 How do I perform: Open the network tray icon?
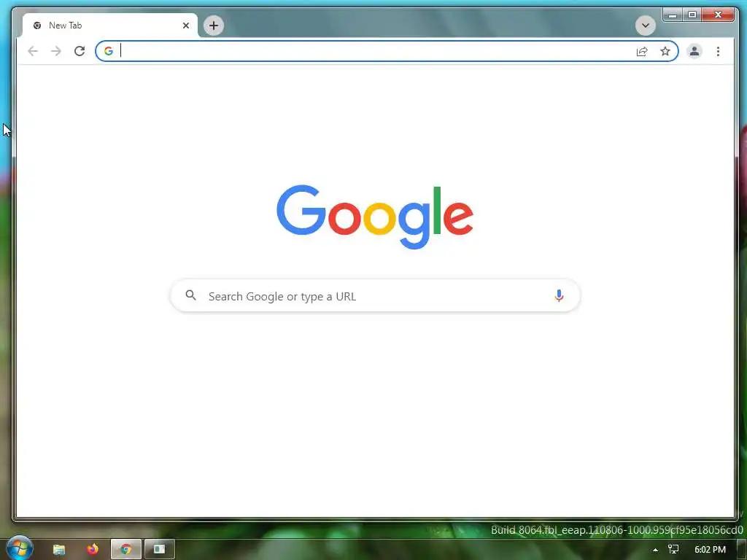(673, 550)
